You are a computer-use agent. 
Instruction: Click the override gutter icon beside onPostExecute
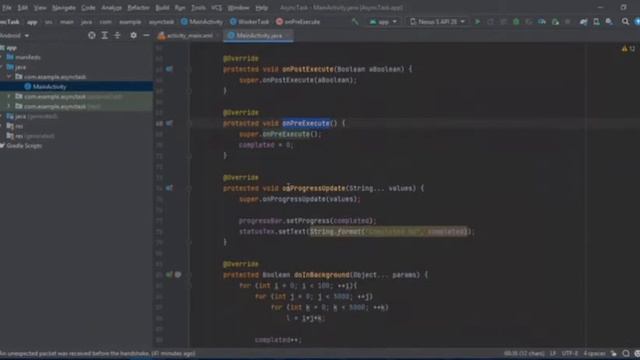(x=169, y=69)
